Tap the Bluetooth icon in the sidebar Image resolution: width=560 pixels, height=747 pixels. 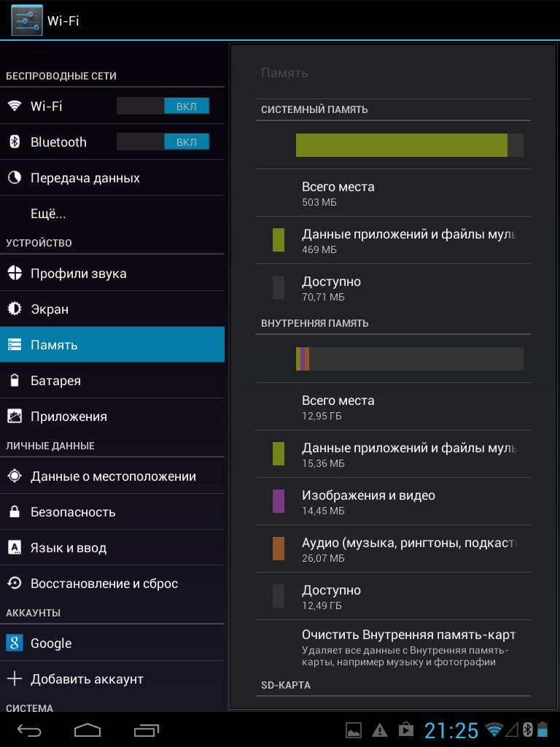(15, 142)
